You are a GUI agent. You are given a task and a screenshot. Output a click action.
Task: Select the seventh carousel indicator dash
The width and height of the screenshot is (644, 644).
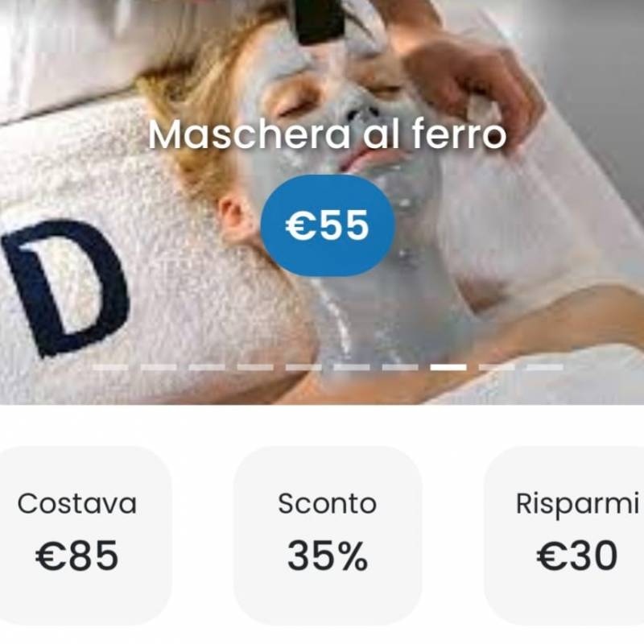[x=400, y=367]
